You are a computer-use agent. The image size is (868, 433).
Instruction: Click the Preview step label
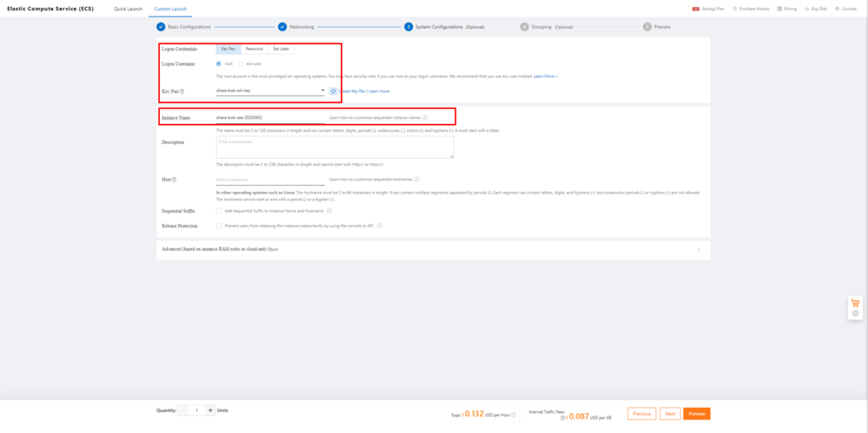pos(662,27)
